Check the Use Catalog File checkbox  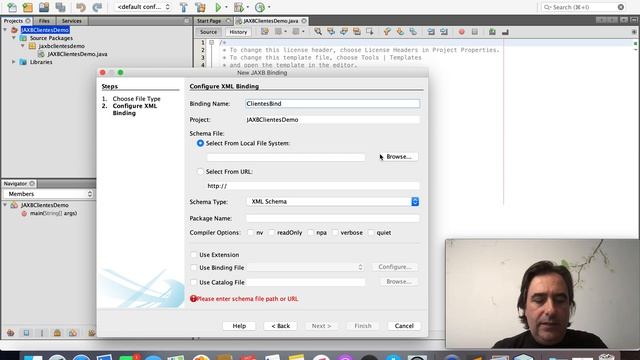coord(193,282)
